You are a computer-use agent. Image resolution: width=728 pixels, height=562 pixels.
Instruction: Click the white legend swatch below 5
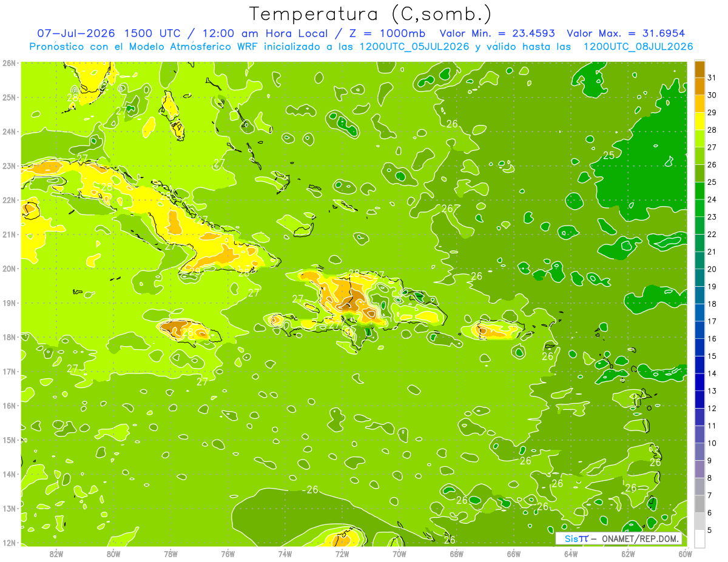(x=699, y=538)
